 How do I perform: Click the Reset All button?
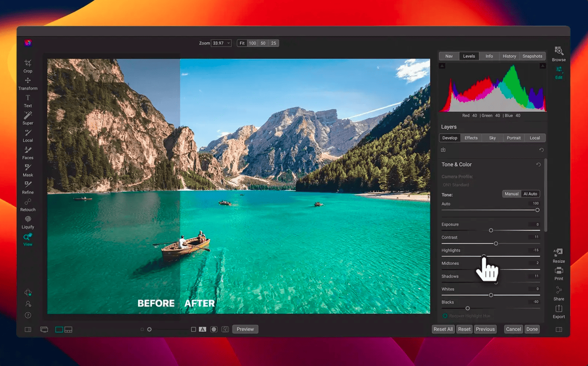coord(443,329)
